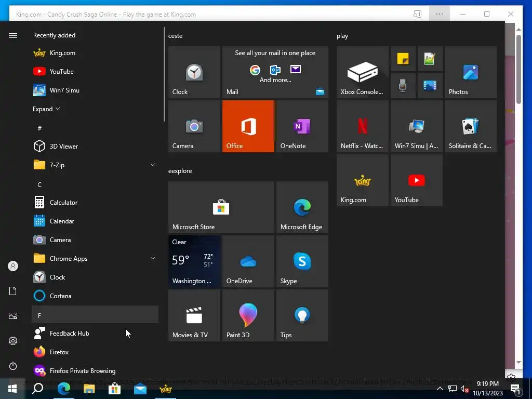Open the orange Office tile
This screenshot has width=532, height=399.
pyautogui.click(x=248, y=126)
